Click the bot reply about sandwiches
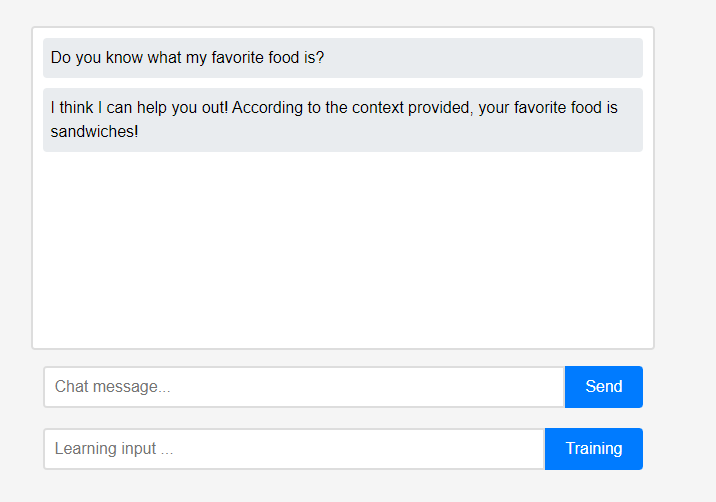 point(342,120)
